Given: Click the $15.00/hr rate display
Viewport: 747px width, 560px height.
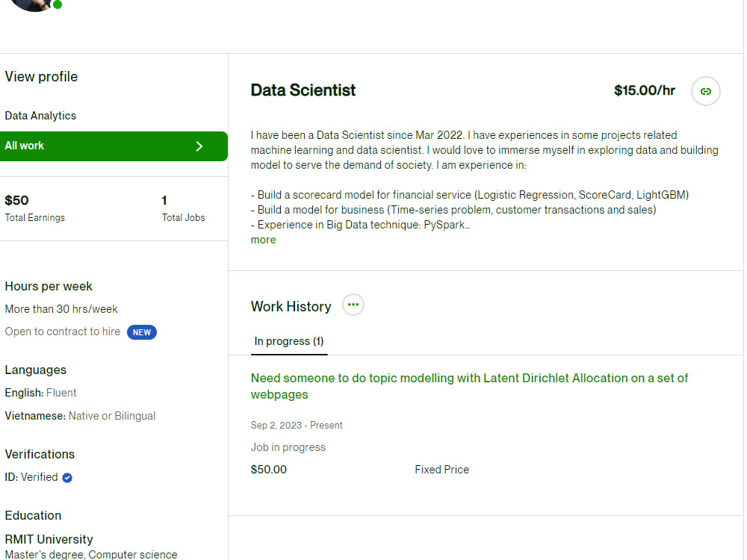Looking at the screenshot, I should [644, 90].
